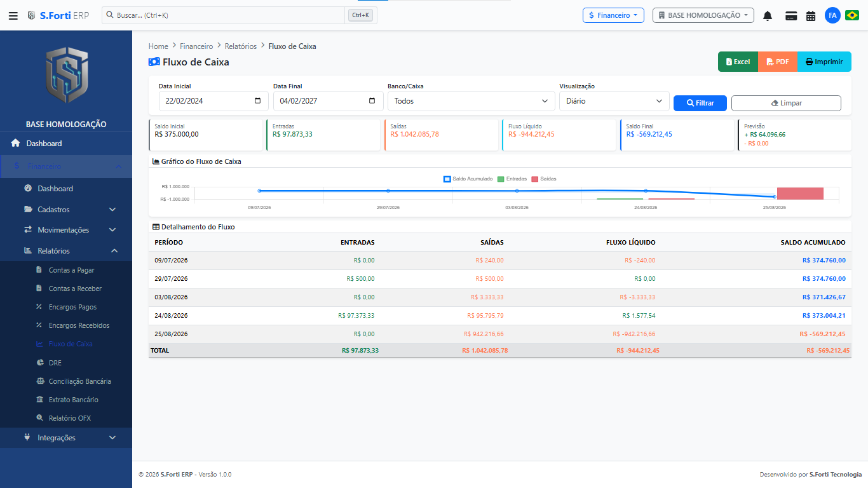Viewport: 868px width, 488px height.
Task: Export the report to Excel
Action: [x=738, y=62]
